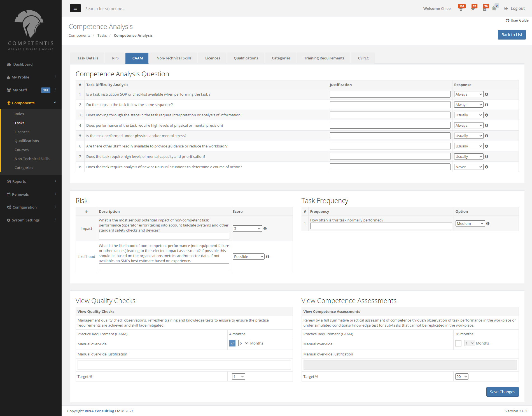The width and height of the screenshot is (532, 416).
Task: Show info icon next to Likelihood score
Action: [x=268, y=257]
